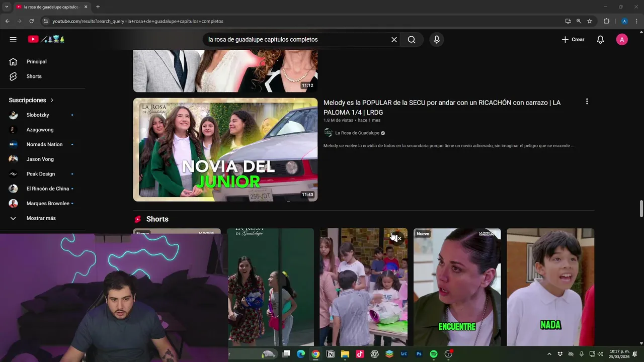This screenshot has height=362, width=644.
Task: Open the Melody es la POPULAR video title
Action: 442,108
